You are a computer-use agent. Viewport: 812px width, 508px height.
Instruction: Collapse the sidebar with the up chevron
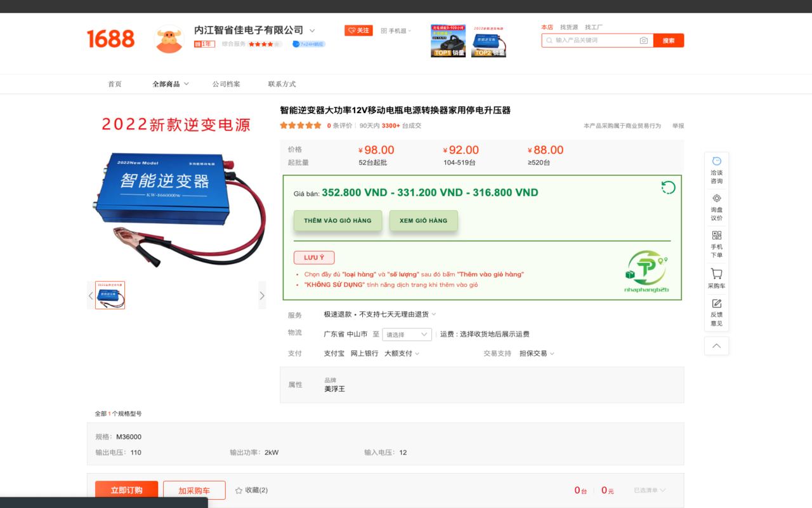pyautogui.click(x=716, y=346)
